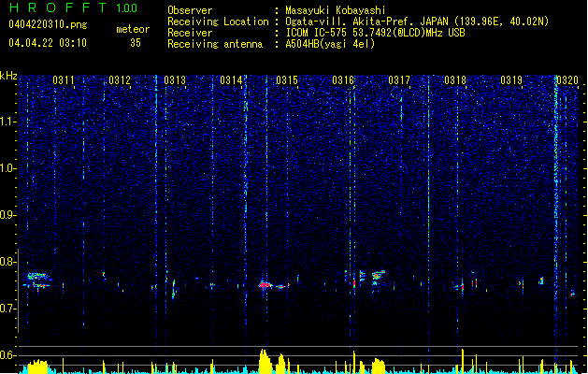This screenshot has height=374, width=588.
Task: Click the 0313 time marker
Action: (x=175, y=80)
